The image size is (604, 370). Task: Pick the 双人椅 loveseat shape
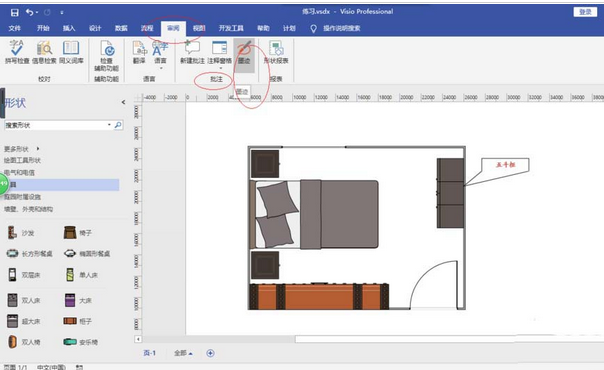[x=24, y=342]
